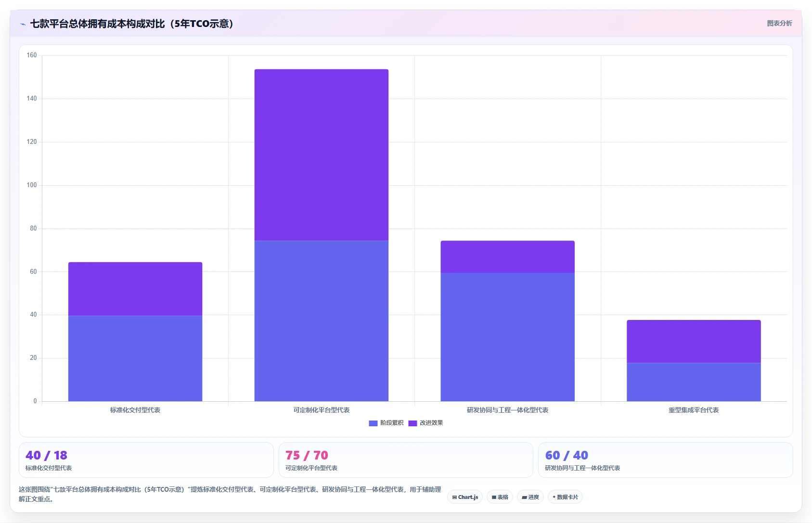
Task: Click the purple 改进效果 bar for 重型集成平台代表
Action: point(694,342)
